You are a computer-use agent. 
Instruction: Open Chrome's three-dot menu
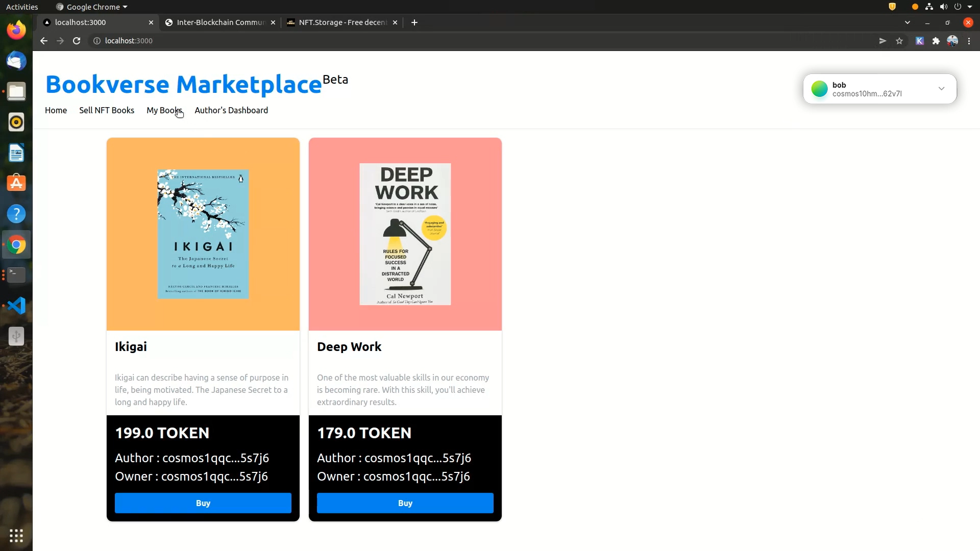969,41
